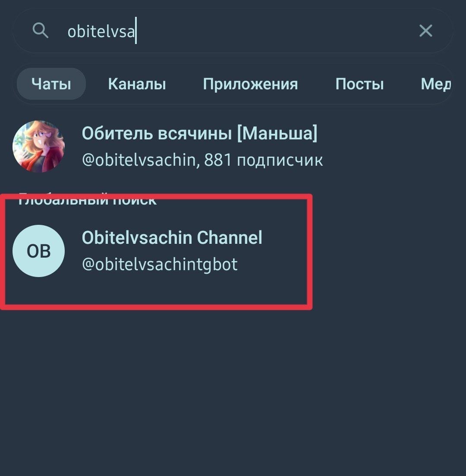The height and width of the screenshot is (476, 466).
Task: Tap the [Маньша] part of the chat title
Action: 277,133
